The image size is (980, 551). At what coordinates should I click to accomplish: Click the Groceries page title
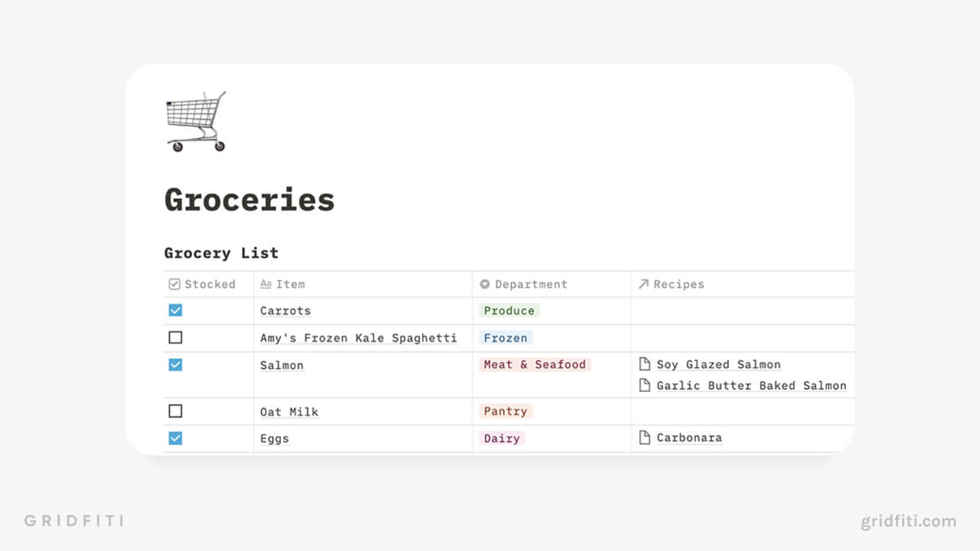(x=250, y=199)
